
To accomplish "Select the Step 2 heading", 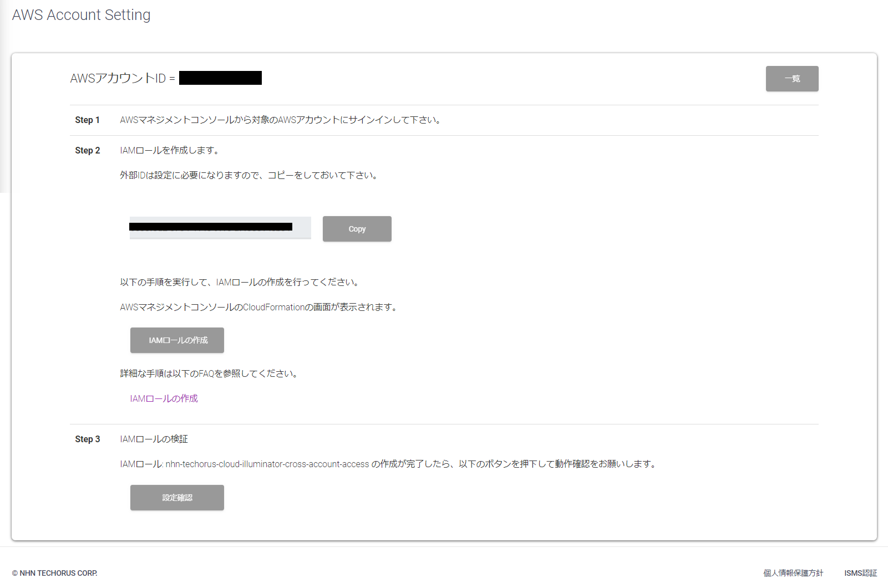I will pos(87,150).
